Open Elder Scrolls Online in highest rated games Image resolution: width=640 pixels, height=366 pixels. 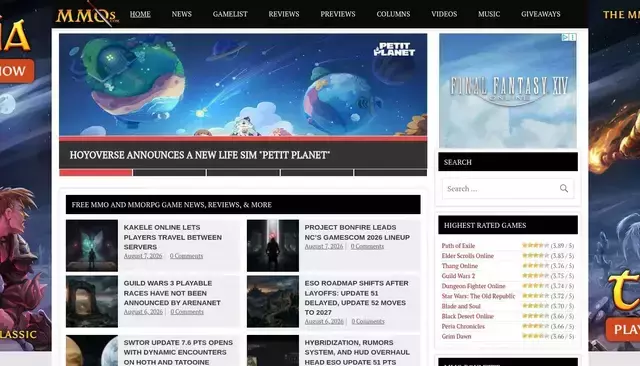[x=467, y=256]
